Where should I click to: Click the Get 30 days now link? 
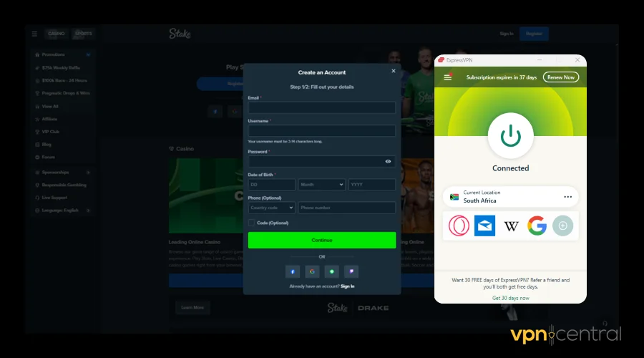point(510,298)
